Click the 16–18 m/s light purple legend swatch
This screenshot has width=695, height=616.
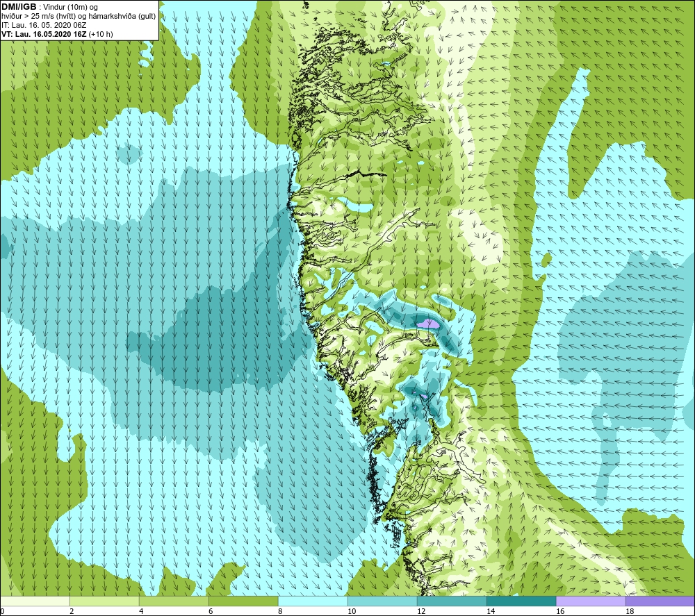591,601
